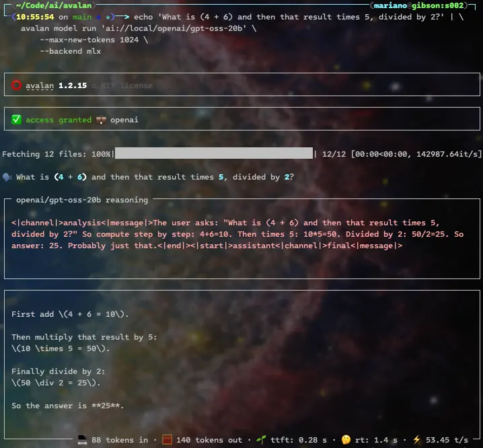Click the rt: 1.4 s stat
This screenshot has height=448, width=483.
pos(376,440)
